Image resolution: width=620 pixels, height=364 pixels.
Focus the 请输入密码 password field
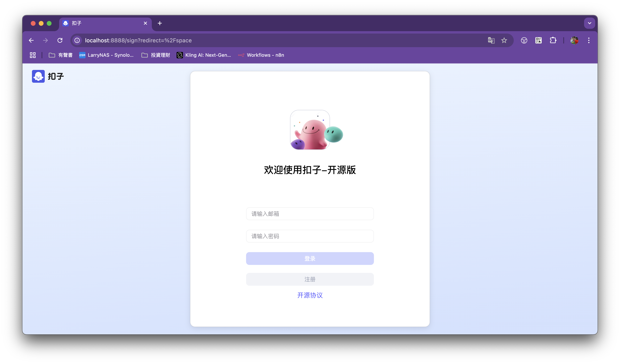[x=310, y=236]
